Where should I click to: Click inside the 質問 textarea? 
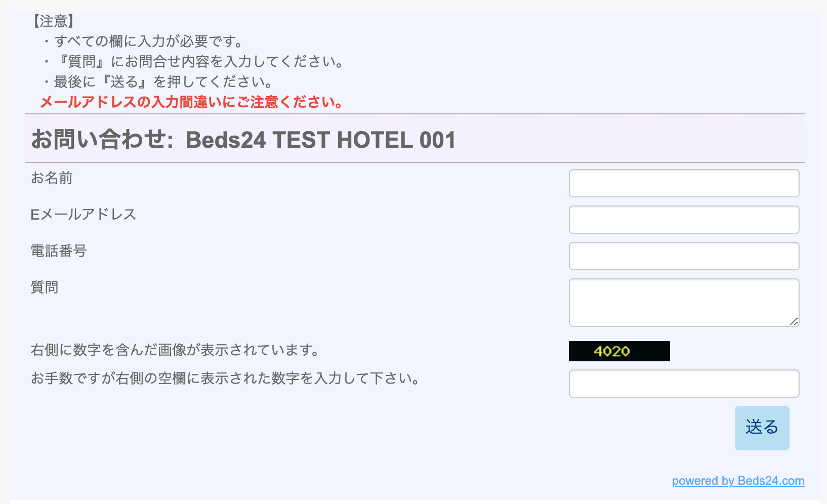click(684, 302)
